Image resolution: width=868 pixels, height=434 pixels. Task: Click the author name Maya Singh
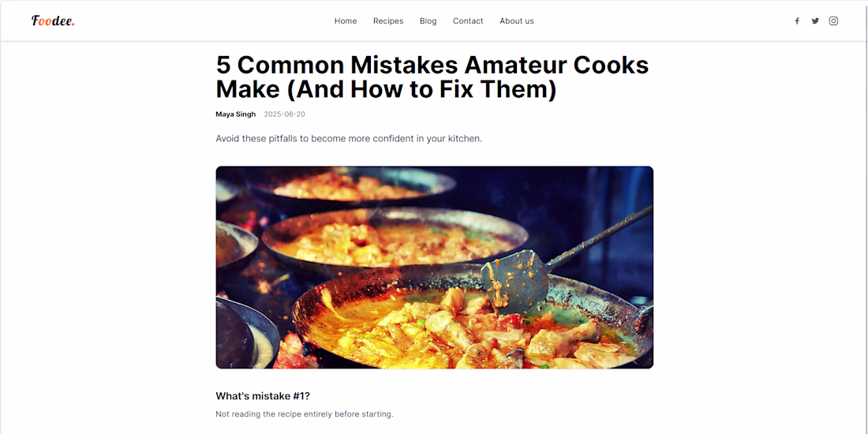click(x=236, y=114)
